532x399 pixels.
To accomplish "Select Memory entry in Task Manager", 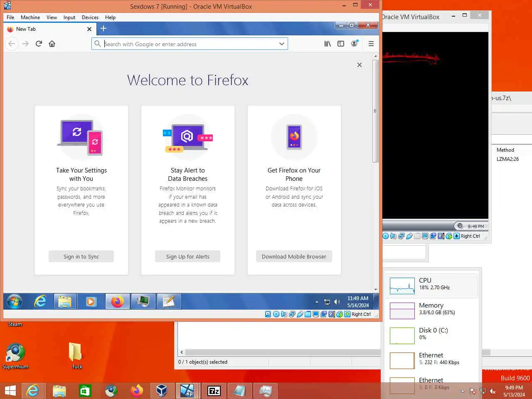I will tap(432, 310).
